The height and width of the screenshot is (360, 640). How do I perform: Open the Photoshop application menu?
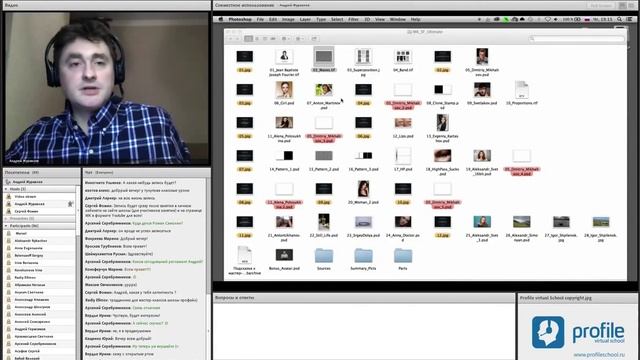click(x=240, y=19)
